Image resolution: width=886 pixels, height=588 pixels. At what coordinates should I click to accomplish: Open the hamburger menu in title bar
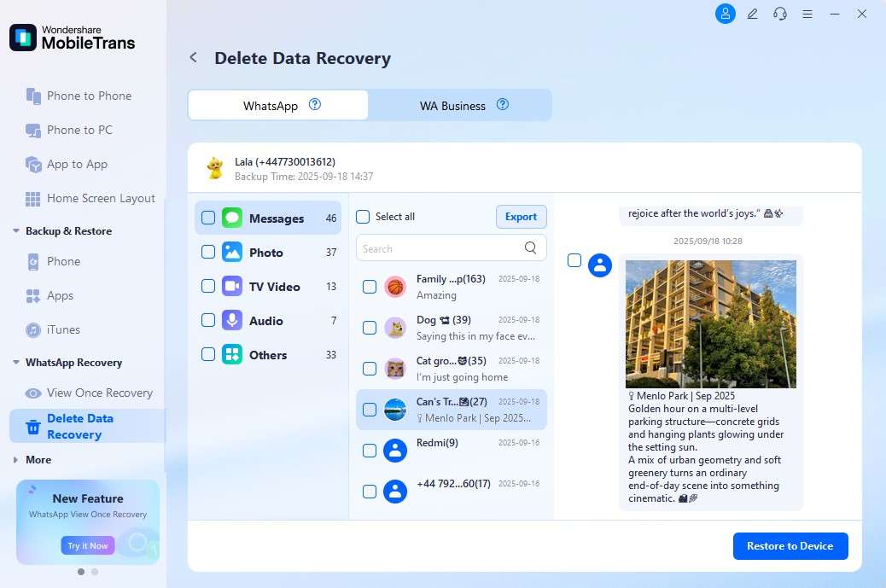pyautogui.click(x=807, y=14)
